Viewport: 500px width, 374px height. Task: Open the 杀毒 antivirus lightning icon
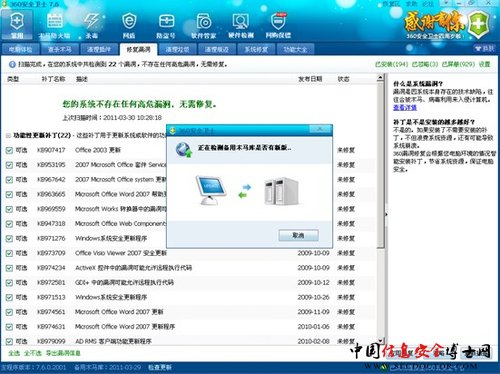91,25
